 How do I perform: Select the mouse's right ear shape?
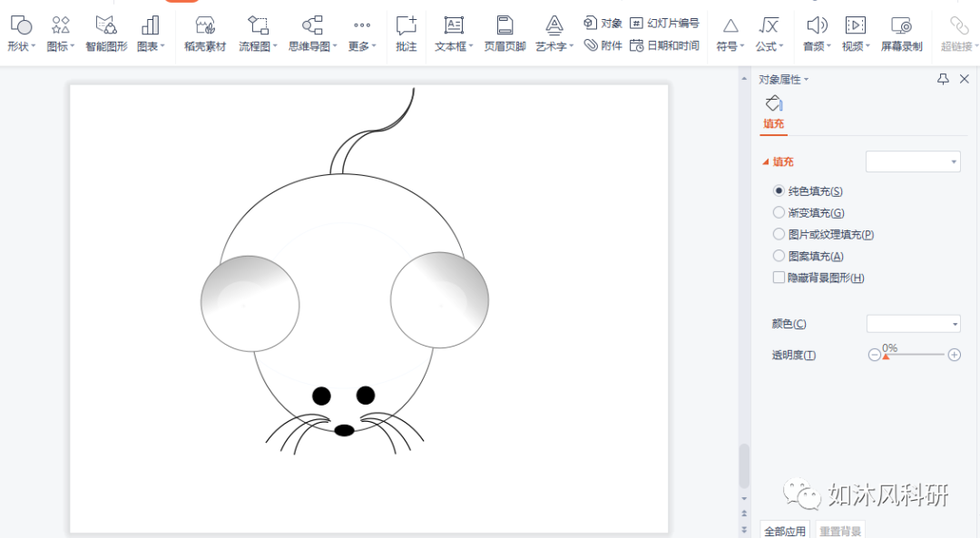tap(439, 300)
